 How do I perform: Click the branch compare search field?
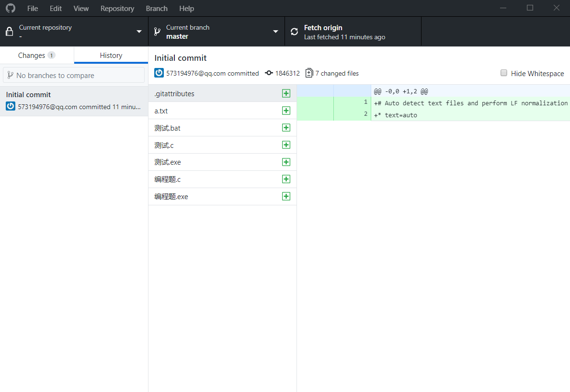(74, 75)
